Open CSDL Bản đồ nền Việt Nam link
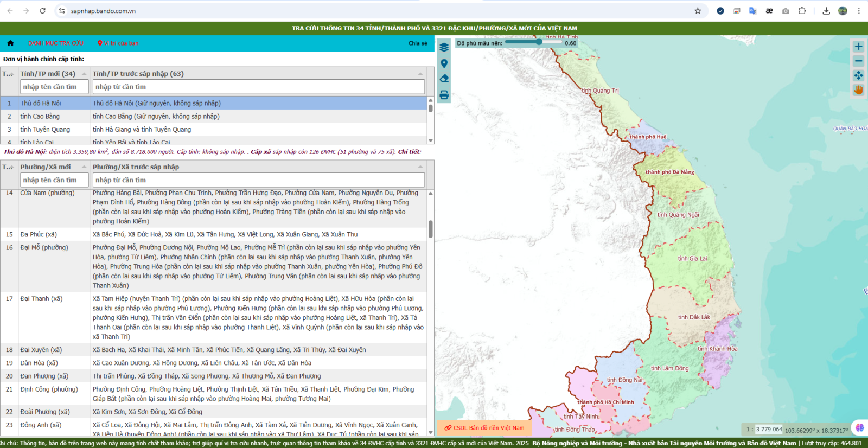868x448 pixels. tap(484, 428)
